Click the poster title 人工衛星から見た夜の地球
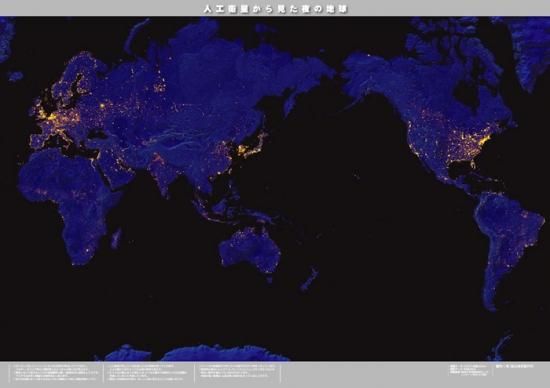The image size is (550, 388). coord(275,9)
